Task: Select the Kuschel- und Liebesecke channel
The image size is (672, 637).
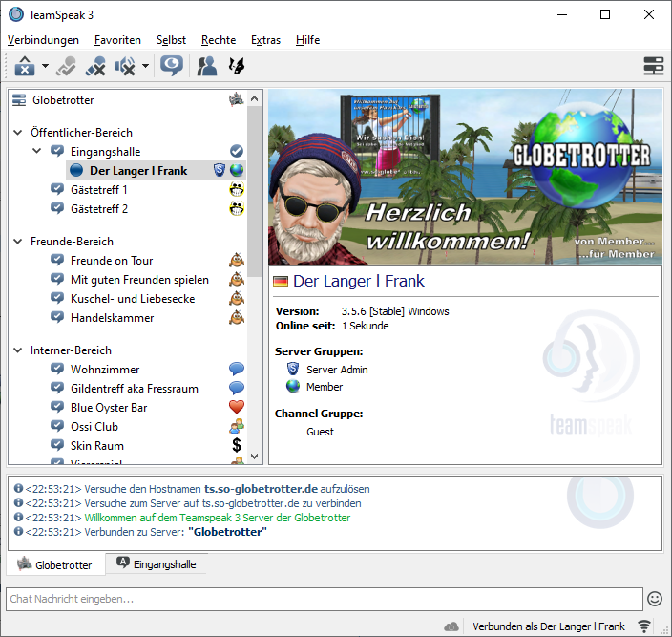Action: pyautogui.click(x=133, y=298)
